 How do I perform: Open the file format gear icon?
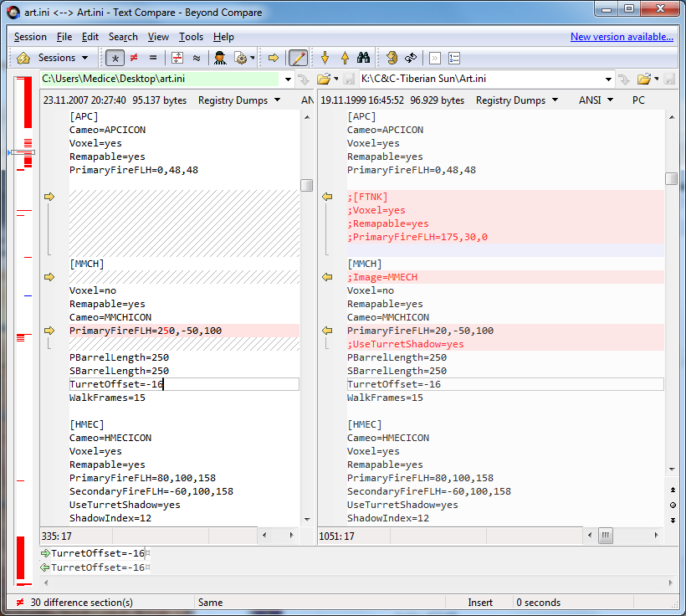click(x=241, y=58)
